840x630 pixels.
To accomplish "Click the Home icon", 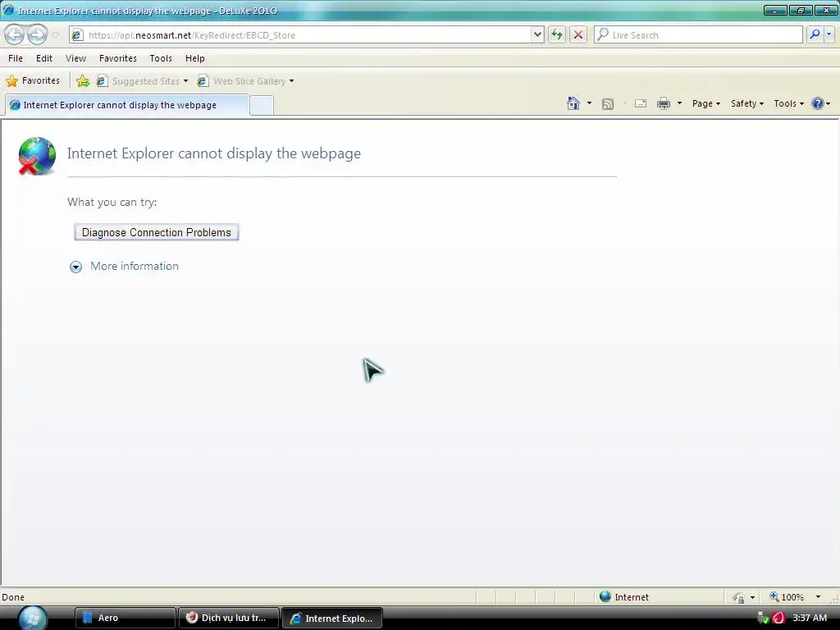I will pos(573,103).
